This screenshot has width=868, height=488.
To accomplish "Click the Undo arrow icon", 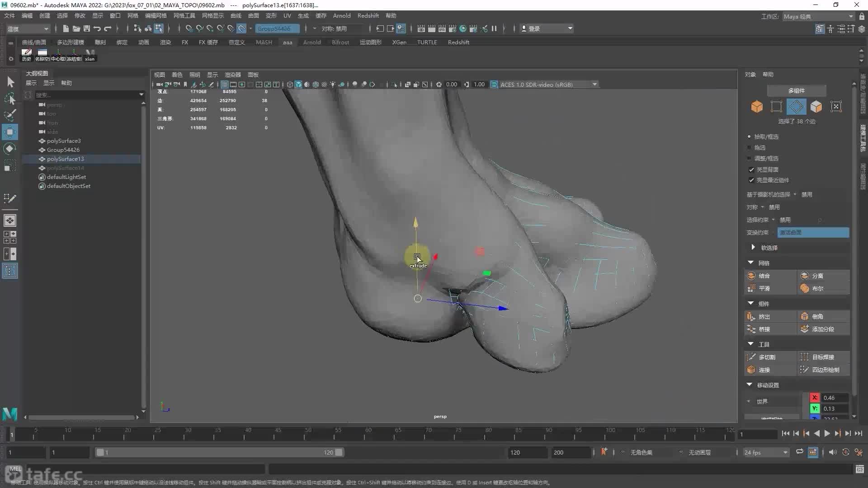I will click(97, 28).
